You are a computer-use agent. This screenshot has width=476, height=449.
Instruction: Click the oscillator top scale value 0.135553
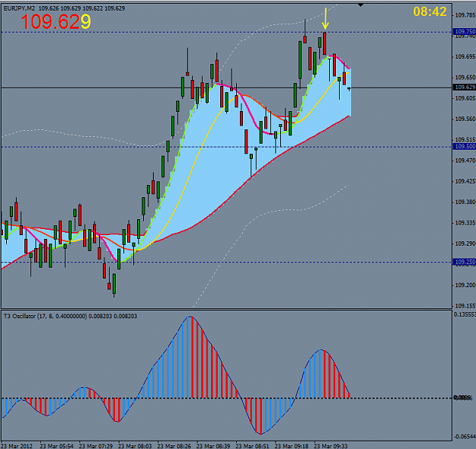(x=465, y=314)
